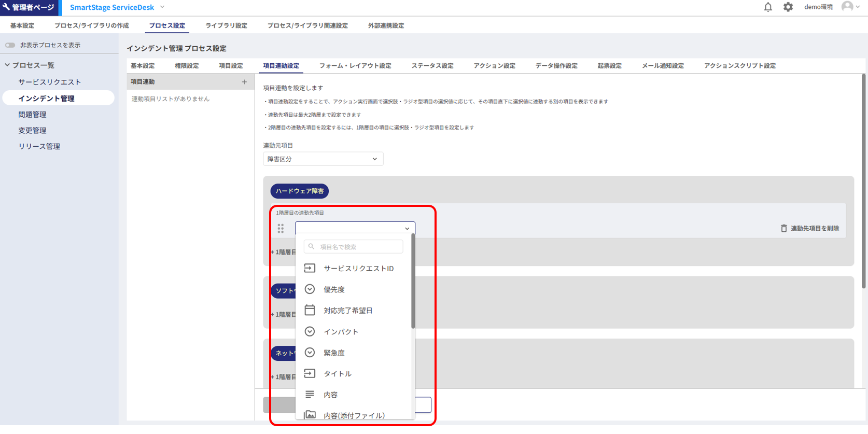Collapse the プロセス一覧 tree
868x434 pixels.
pyautogui.click(x=7, y=65)
